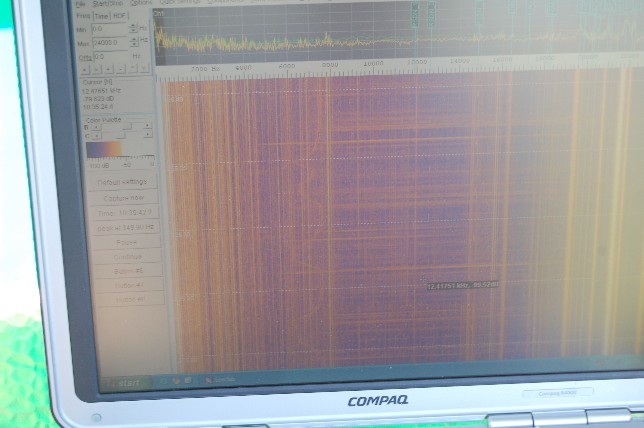Pause the spectrum display
The image size is (644, 428).
[126, 242]
